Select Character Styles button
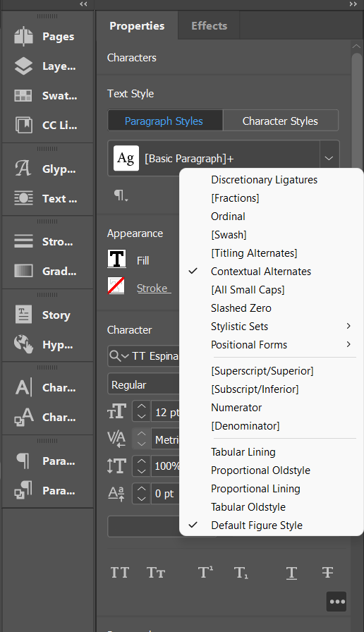 tap(280, 121)
